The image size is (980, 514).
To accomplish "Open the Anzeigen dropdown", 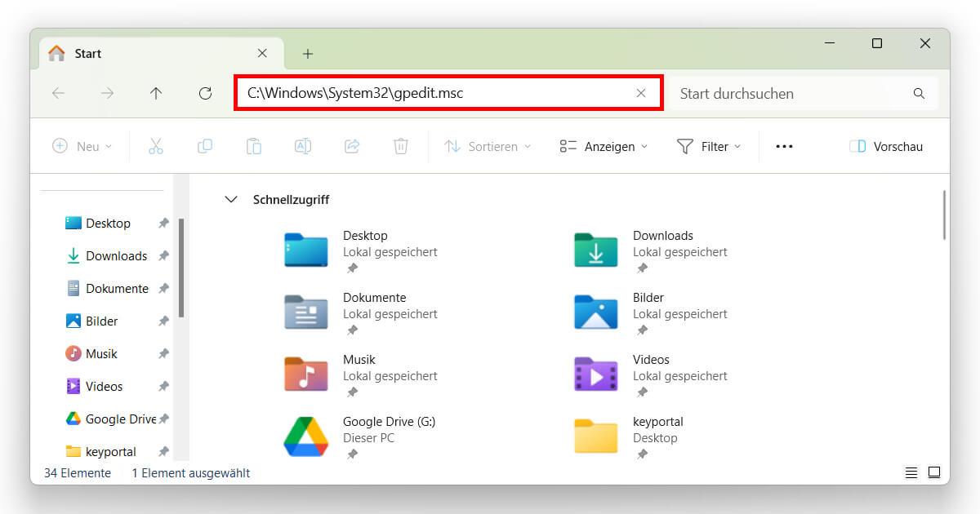I will click(602, 146).
